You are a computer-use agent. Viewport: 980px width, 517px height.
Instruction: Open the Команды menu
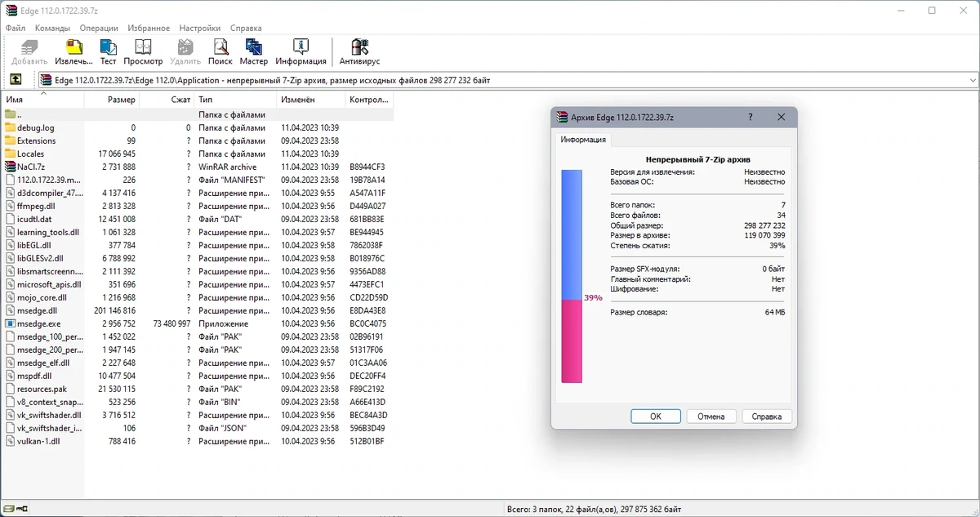tap(52, 28)
